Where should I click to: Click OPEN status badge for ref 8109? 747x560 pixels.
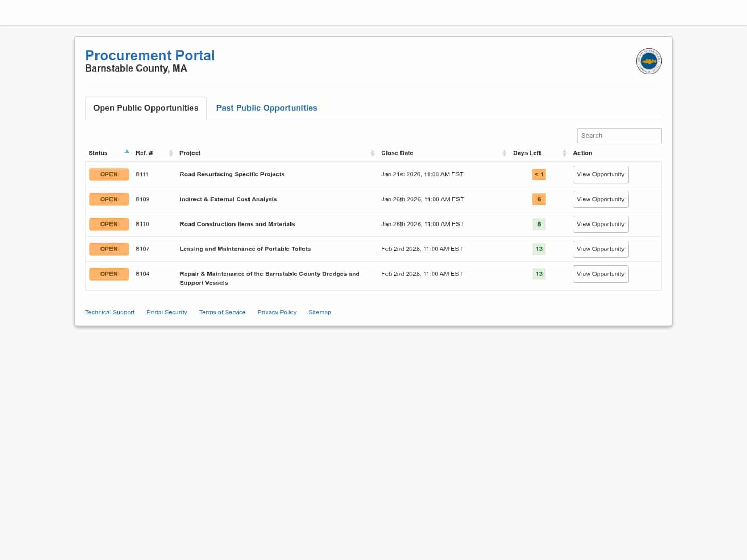(x=109, y=200)
